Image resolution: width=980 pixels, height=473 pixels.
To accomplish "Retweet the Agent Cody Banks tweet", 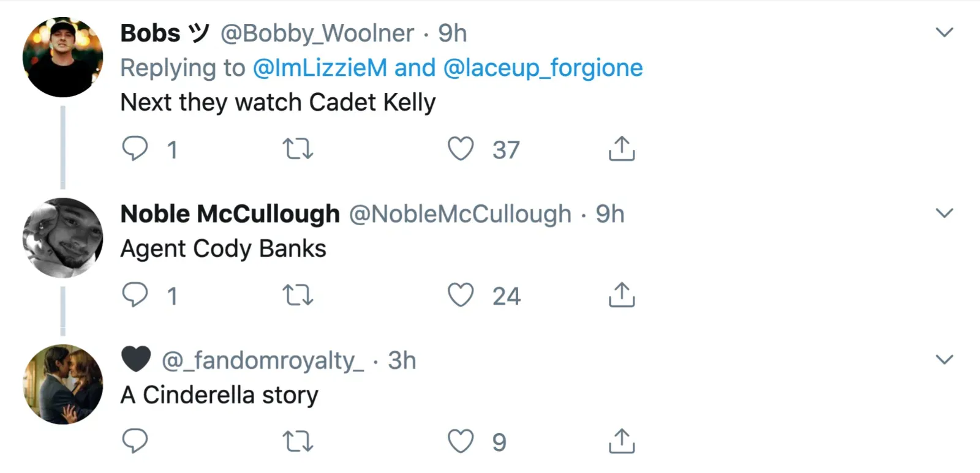I will [298, 295].
